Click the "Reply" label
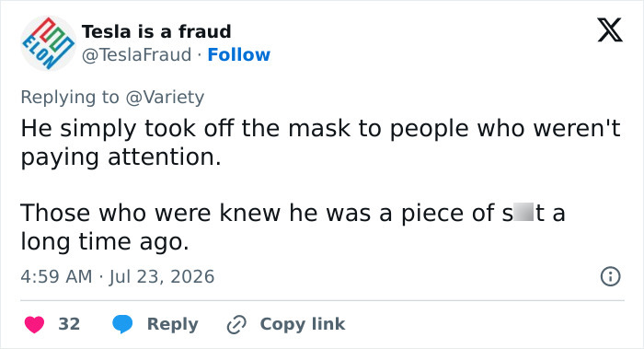644x349 pixels. coord(173,324)
